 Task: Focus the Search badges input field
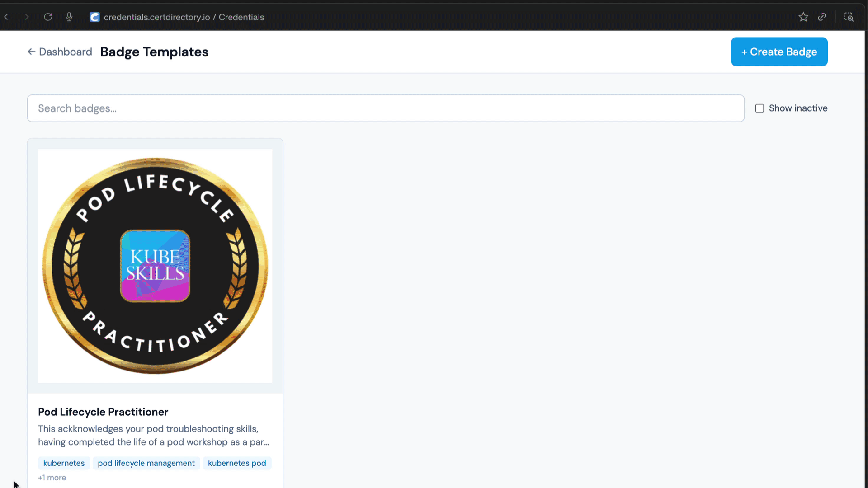386,108
